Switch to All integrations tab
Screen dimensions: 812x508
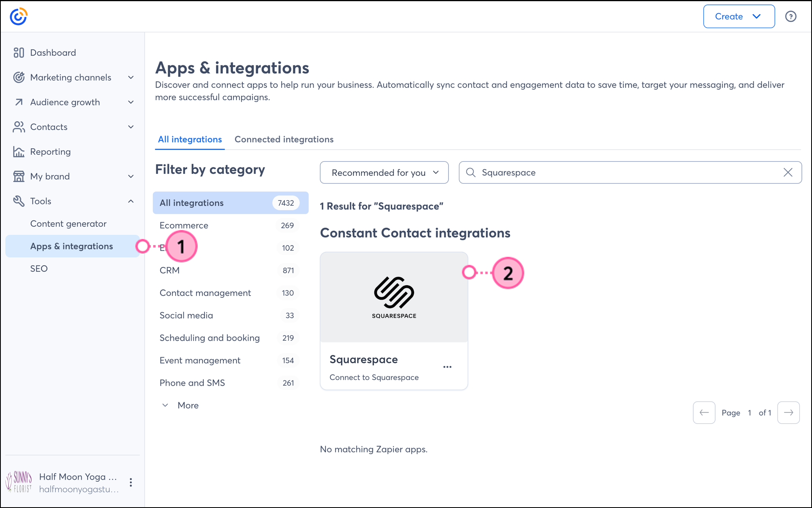(x=190, y=139)
